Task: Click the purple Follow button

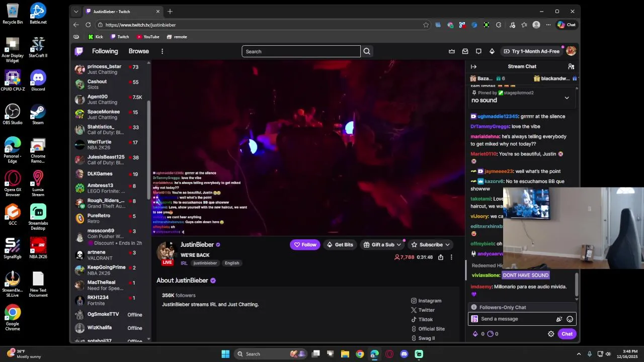Action: [x=305, y=245]
